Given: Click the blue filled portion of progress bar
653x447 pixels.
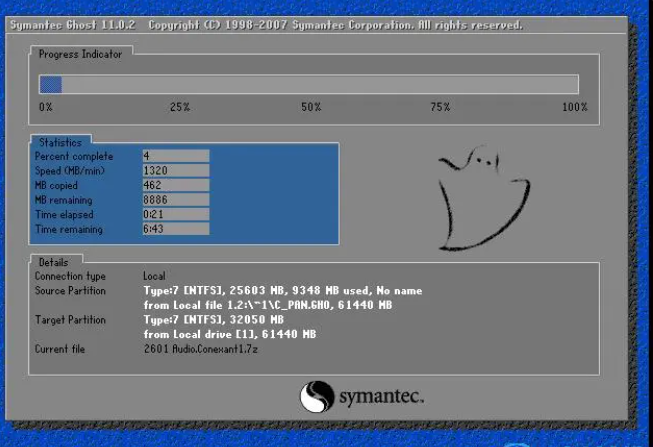Looking at the screenshot, I should click(50, 85).
